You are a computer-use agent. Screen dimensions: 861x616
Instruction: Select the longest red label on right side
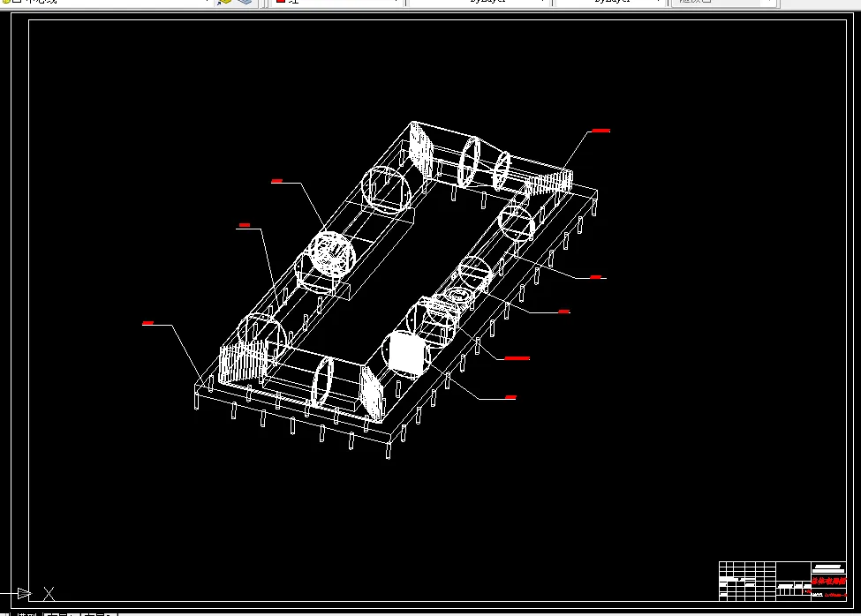click(x=517, y=358)
